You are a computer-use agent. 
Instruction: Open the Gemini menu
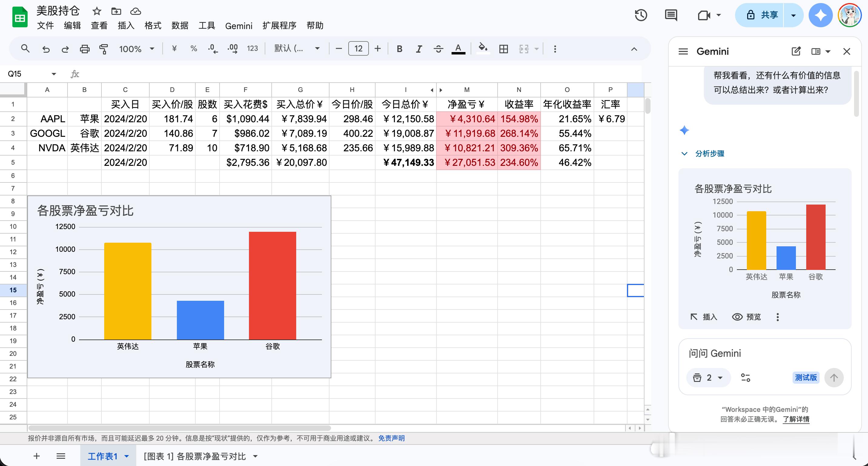(239, 26)
